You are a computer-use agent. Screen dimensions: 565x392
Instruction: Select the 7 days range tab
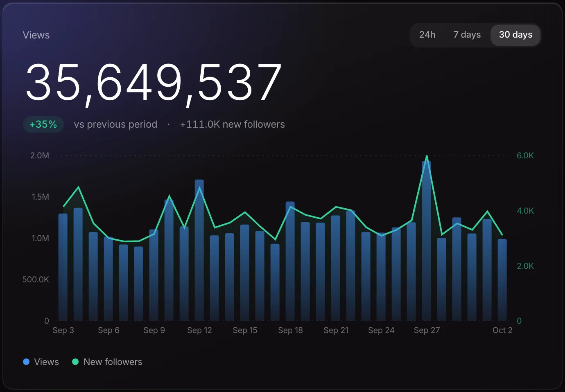tap(467, 35)
